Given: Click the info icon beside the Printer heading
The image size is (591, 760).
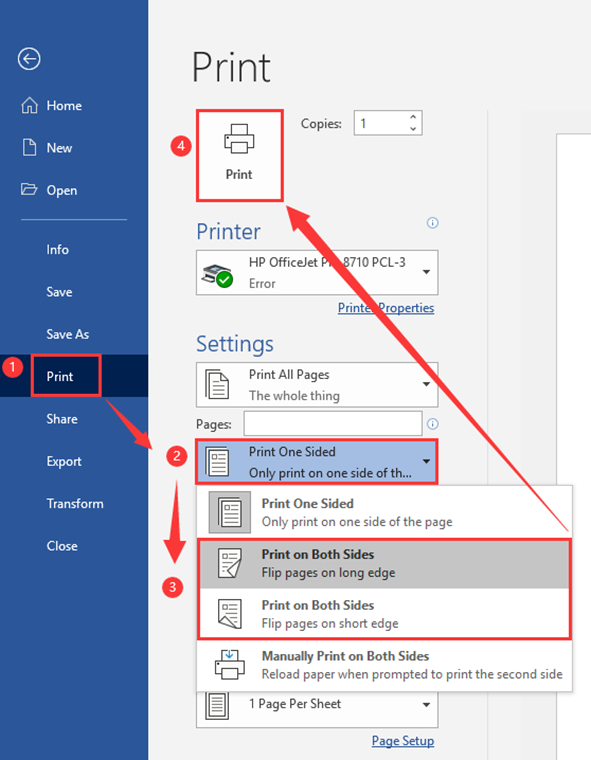Looking at the screenshot, I should point(432,223).
